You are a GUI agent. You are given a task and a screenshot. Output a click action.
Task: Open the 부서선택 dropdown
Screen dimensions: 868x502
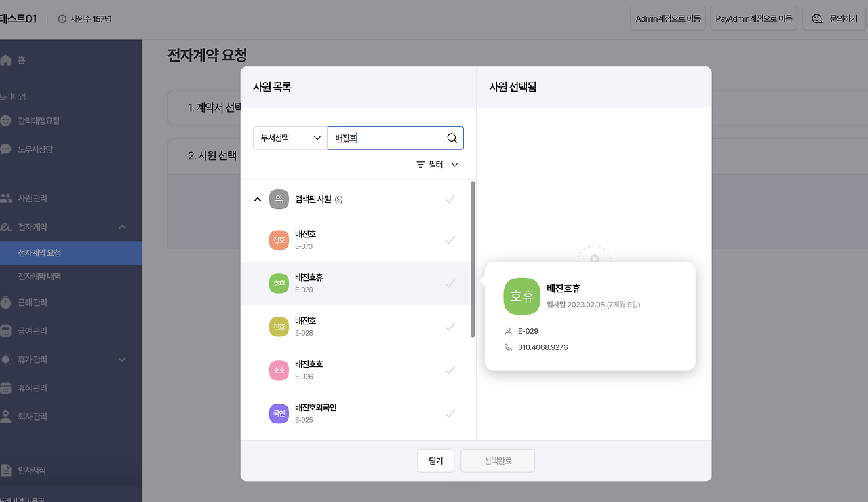pos(290,138)
